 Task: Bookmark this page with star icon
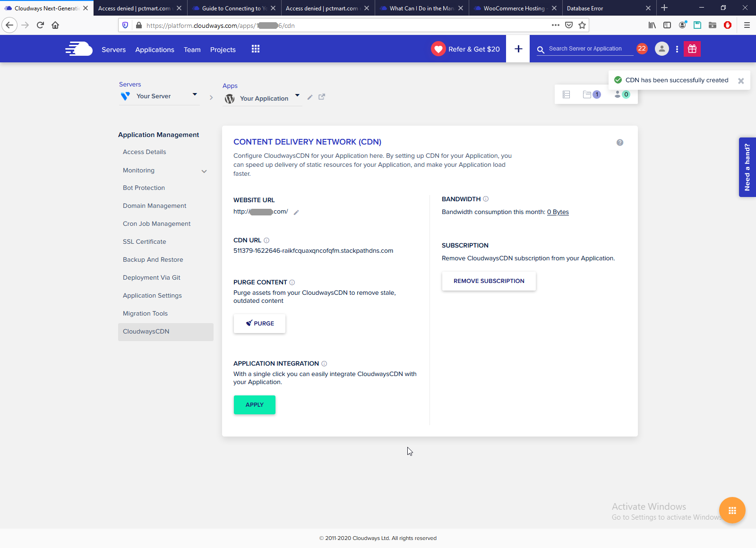point(582,25)
